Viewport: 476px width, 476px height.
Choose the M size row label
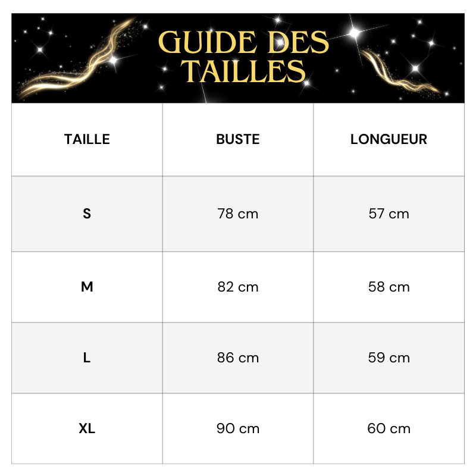[x=87, y=287]
